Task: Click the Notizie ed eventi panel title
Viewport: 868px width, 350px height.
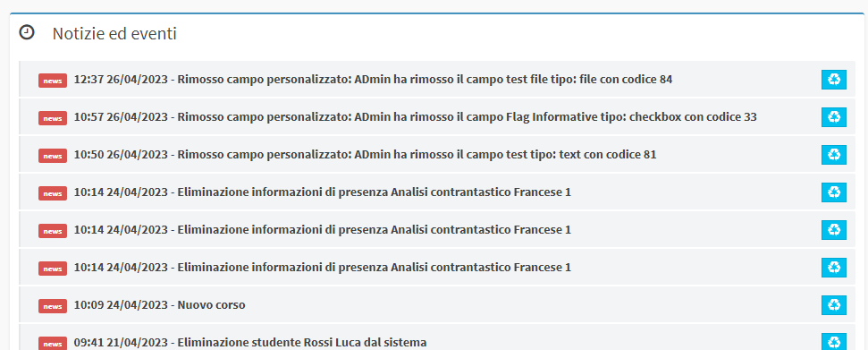Action: [x=114, y=34]
